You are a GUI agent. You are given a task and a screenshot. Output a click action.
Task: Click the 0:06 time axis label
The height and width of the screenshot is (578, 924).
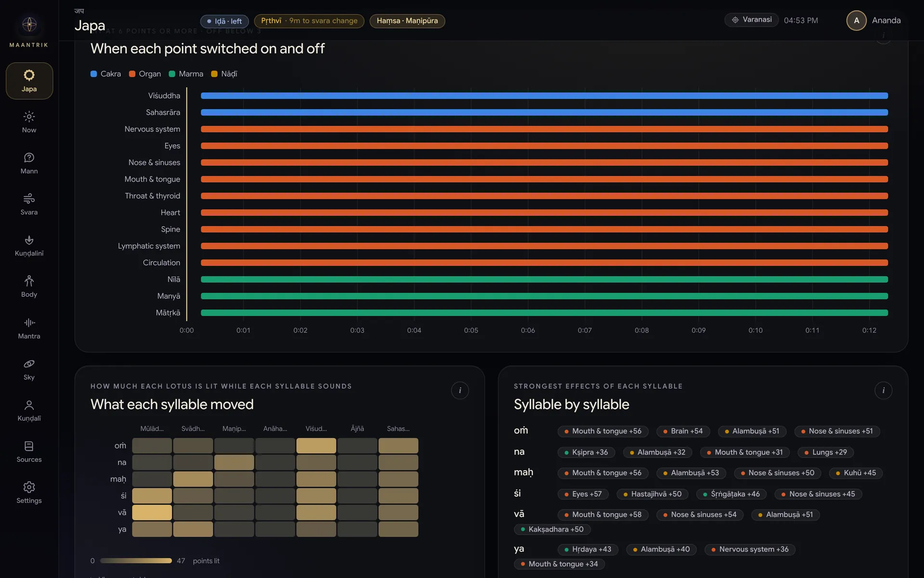[x=528, y=330]
